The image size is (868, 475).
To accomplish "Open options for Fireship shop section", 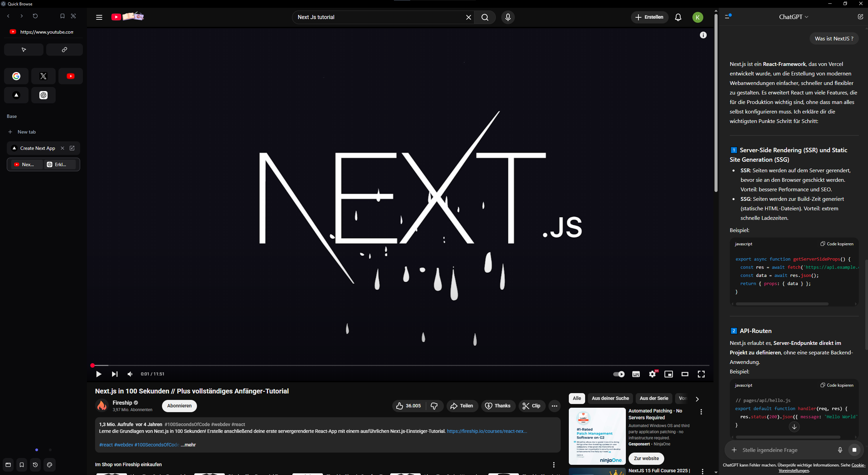I will coord(554,464).
